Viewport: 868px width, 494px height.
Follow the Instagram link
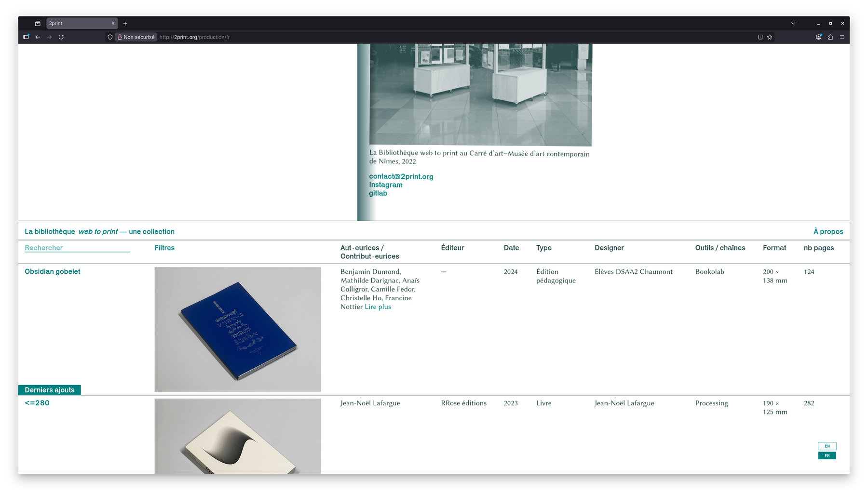[x=385, y=185]
